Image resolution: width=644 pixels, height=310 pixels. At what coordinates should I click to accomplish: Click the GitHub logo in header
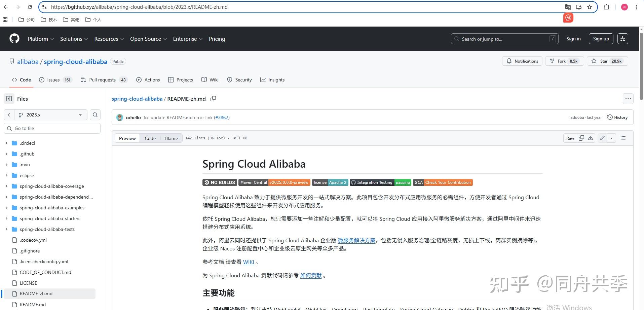point(14,39)
